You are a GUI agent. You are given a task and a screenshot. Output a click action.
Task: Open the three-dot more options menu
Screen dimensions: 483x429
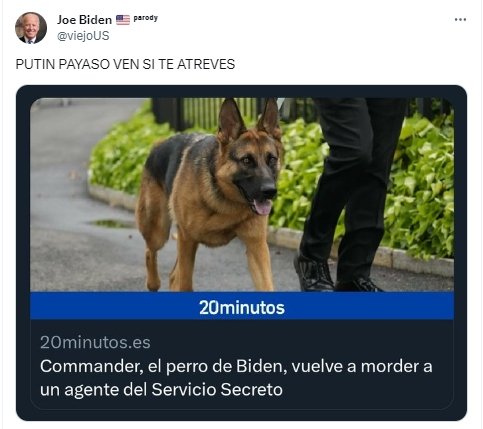(460, 20)
